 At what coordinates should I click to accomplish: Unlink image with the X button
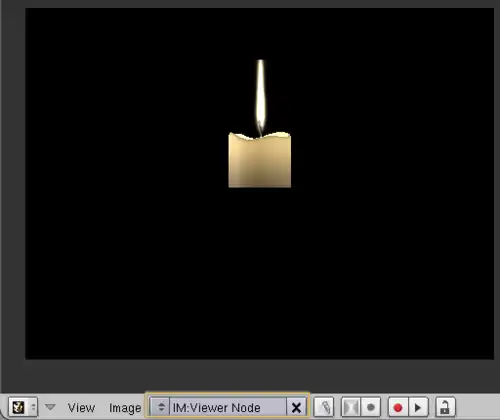coord(296,407)
